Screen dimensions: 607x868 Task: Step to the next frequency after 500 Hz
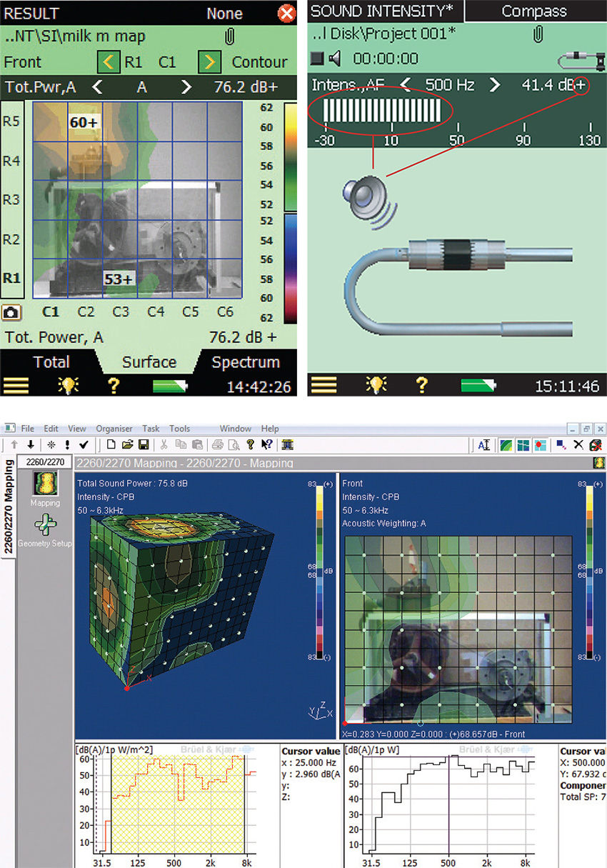pyautogui.click(x=496, y=84)
